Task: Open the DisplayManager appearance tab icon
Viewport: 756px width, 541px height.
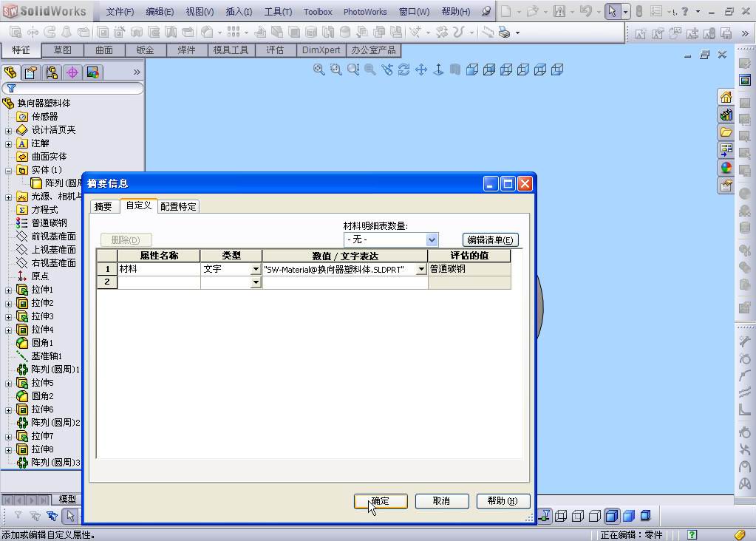Action: (x=92, y=72)
